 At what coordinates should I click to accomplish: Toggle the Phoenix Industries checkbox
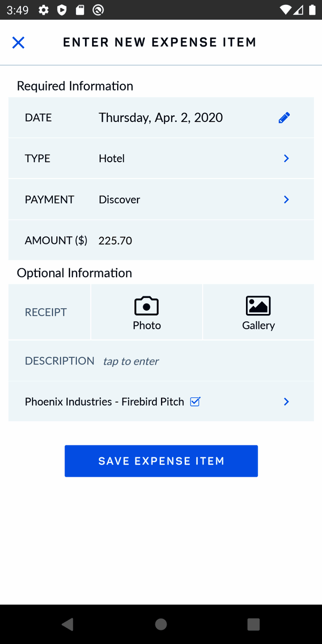(x=195, y=402)
